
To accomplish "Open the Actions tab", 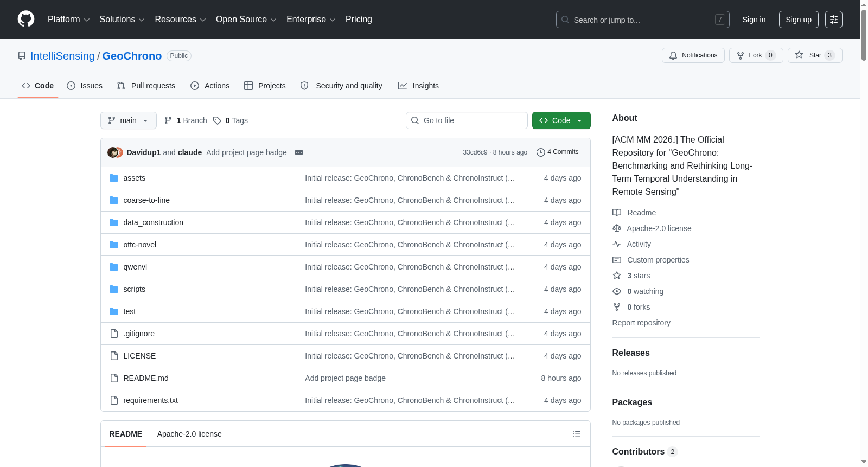I will [x=210, y=86].
